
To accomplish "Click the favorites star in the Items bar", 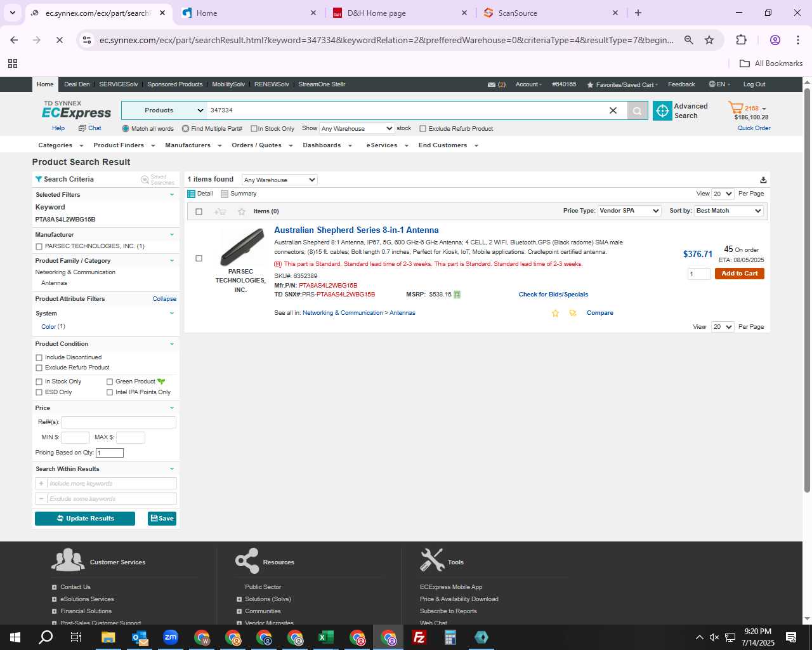I will (x=241, y=211).
